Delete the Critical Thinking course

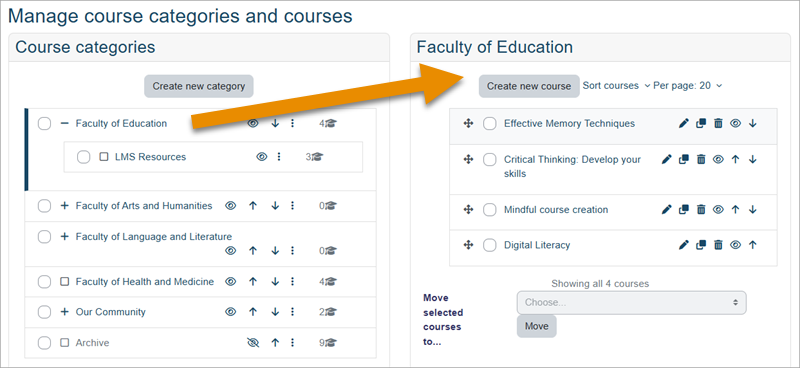[701, 159]
